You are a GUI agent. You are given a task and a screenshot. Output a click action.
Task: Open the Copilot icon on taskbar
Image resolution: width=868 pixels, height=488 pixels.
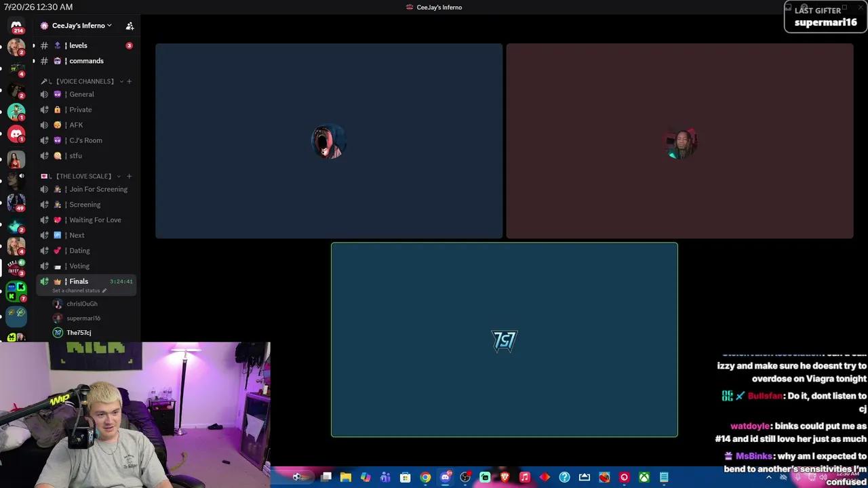coord(366,477)
